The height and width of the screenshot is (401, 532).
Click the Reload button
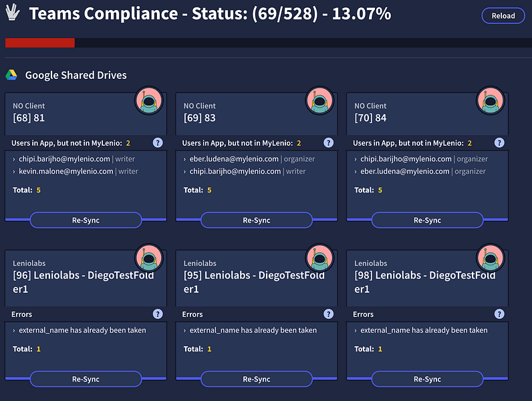(x=503, y=15)
